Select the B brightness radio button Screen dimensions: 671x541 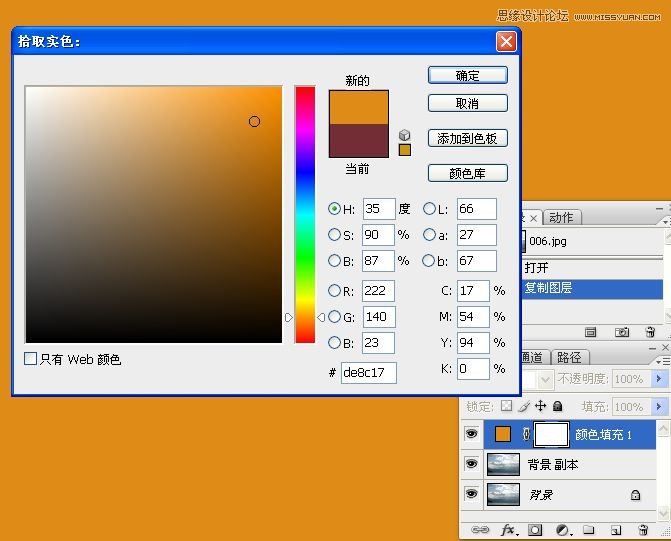click(x=334, y=261)
